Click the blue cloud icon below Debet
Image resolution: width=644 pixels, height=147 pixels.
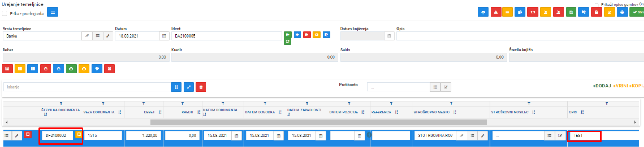click(97, 69)
